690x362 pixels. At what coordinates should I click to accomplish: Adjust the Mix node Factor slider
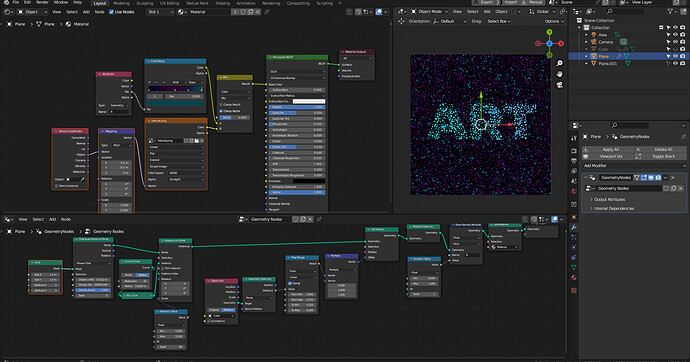tap(235, 117)
